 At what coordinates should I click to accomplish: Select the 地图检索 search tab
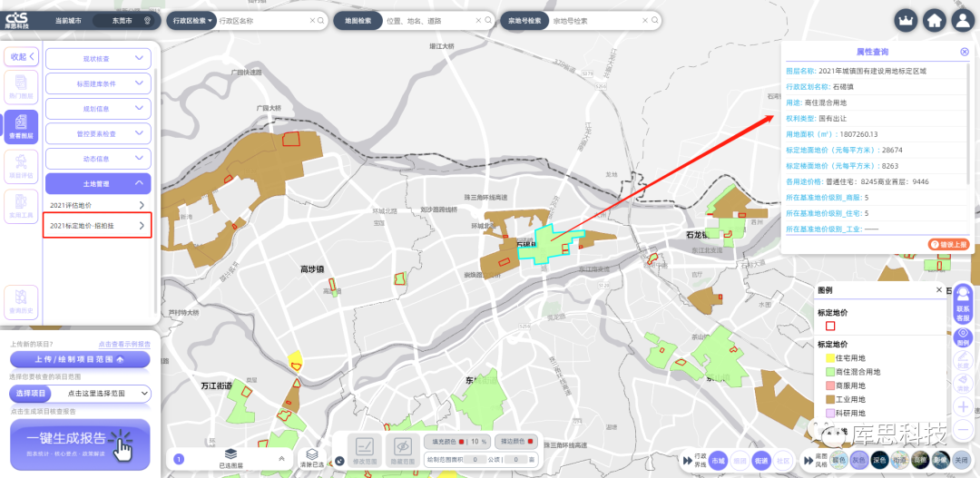pyautogui.click(x=358, y=21)
